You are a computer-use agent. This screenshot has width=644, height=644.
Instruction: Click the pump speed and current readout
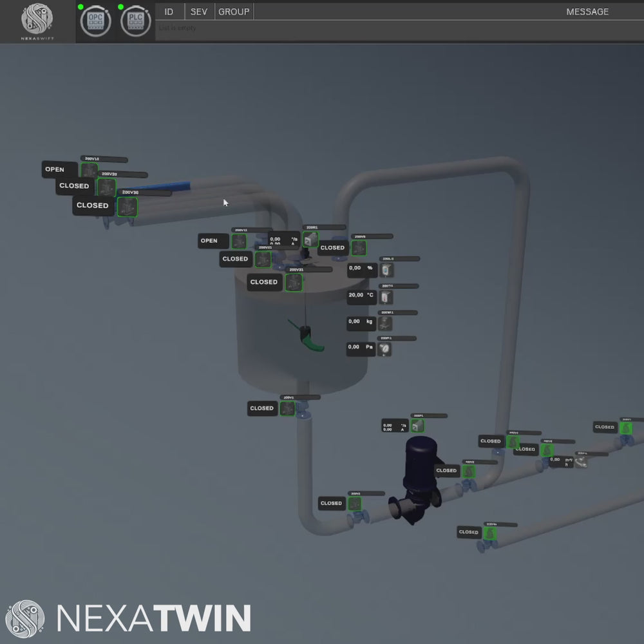(395, 426)
